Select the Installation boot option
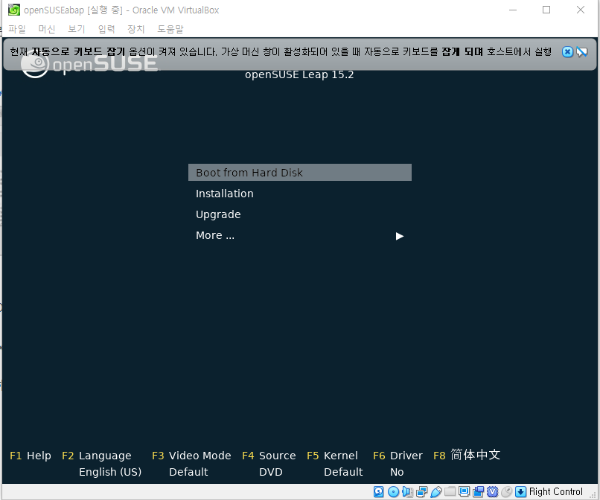 click(225, 194)
